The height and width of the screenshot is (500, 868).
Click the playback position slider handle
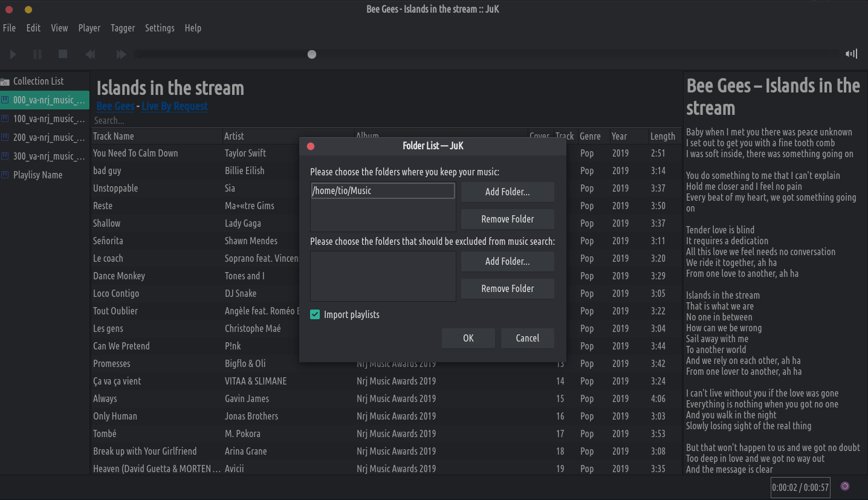[x=312, y=54]
